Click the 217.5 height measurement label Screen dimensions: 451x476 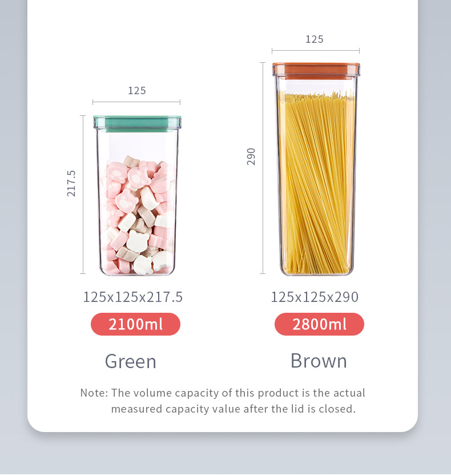coord(71,183)
